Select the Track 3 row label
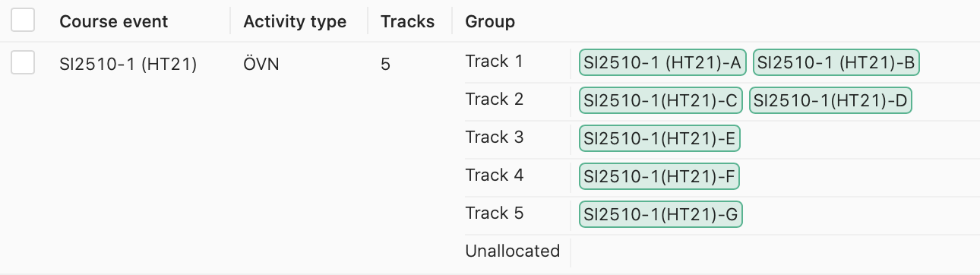Screen dimensions: 980x275 click(x=495, y=137)
